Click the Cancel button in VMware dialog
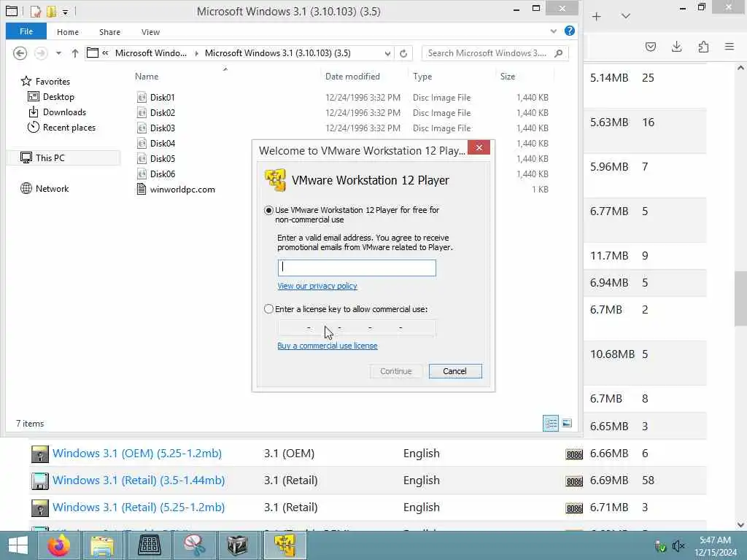This screenshot has width=747, height=560. click(455, 371)
